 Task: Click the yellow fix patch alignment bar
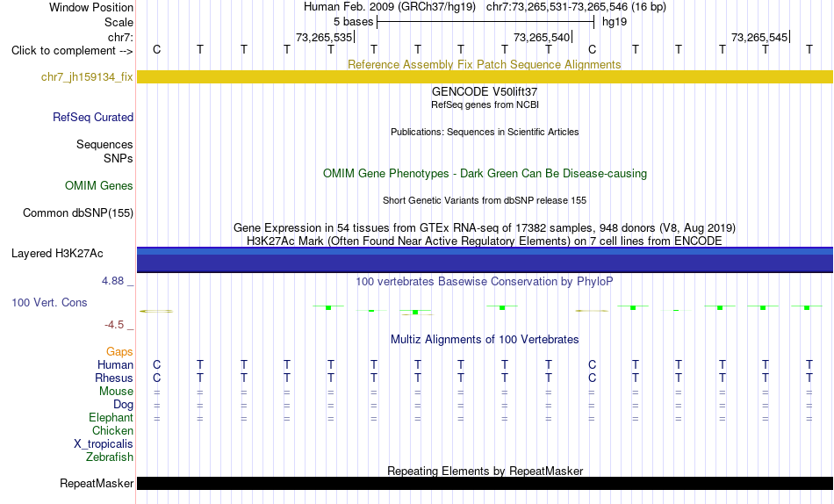coord(485,76)
